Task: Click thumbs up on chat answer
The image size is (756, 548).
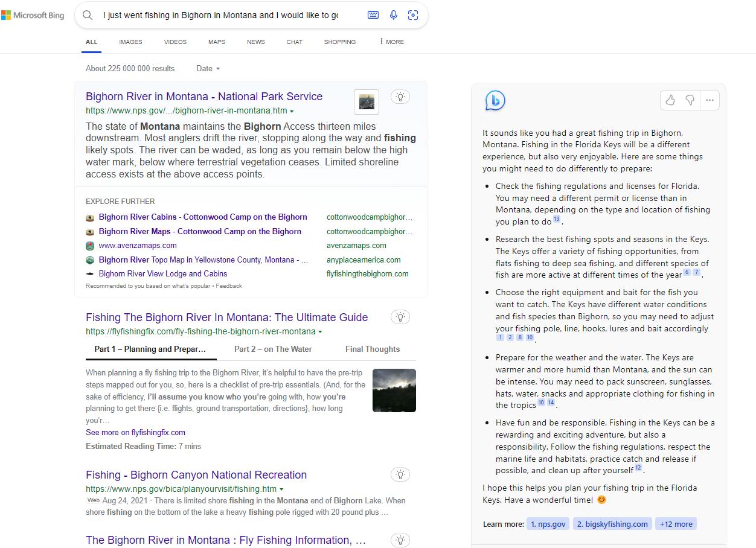Action: [670, 100]
